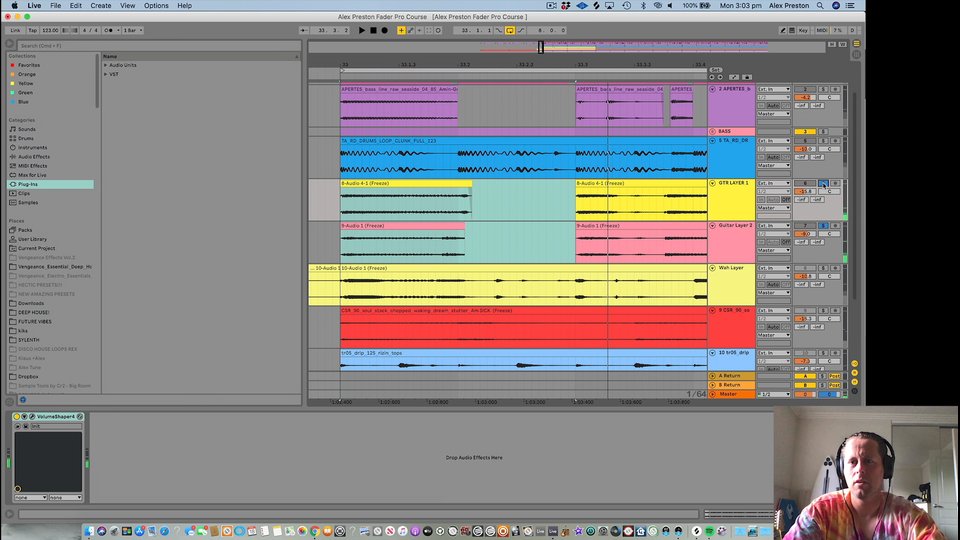This screenshot has height=540, width=960.
Task: Unfold the BASS group track
Action: 713,132
